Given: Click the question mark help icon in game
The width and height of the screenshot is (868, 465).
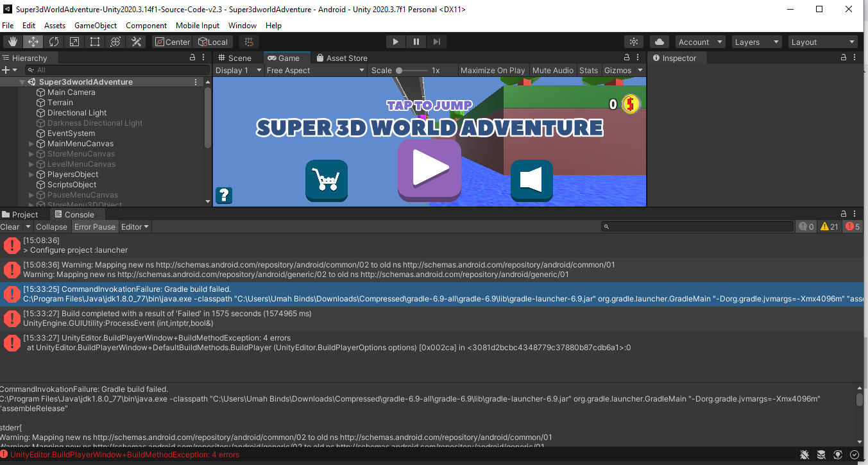Looking at the screenshot, I should 223,195.
